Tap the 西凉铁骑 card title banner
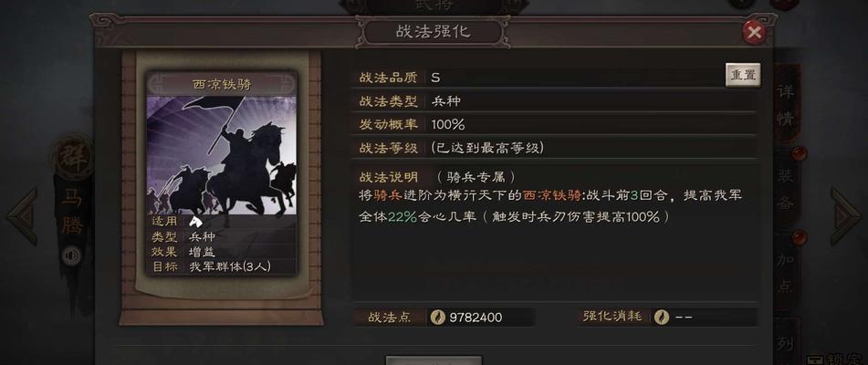Viewport: 868px width, 365px height. pos(222,84)
